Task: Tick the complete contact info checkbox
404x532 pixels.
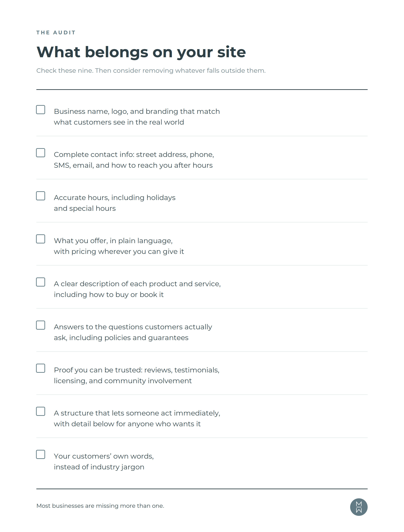Action: 41,153
